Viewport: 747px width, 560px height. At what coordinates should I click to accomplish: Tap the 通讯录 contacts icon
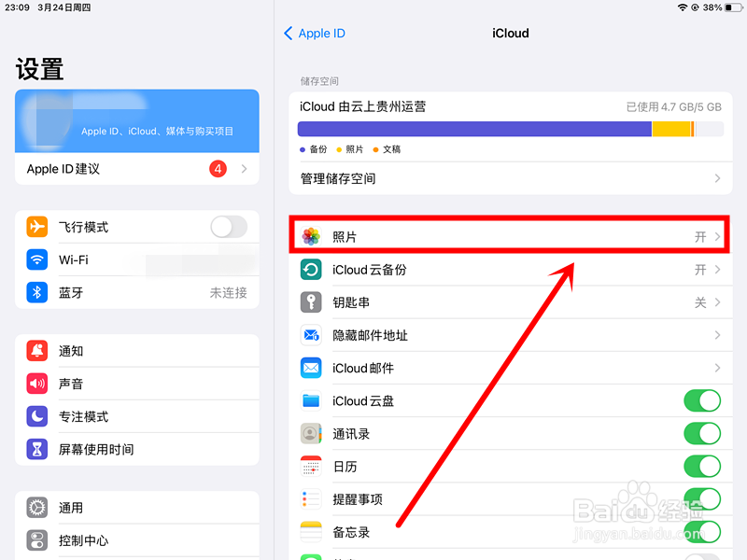311,433
